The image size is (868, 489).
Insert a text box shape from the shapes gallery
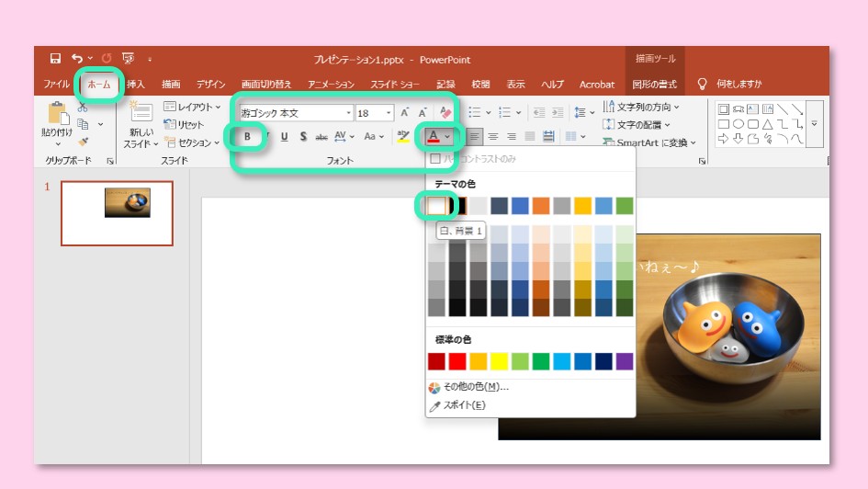752,109
